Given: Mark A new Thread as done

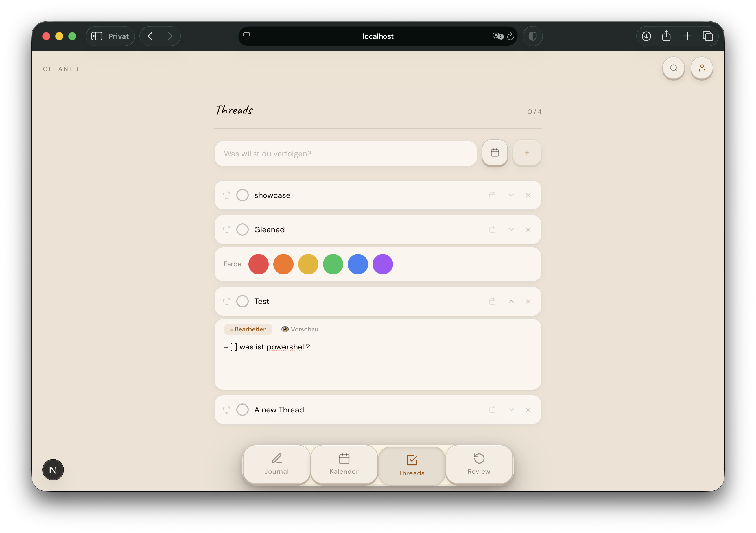Looking at the screenshot, I should (242, 410).
